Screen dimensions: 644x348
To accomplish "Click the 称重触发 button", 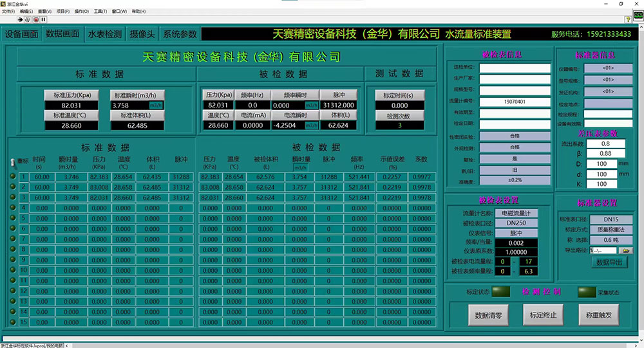I will [x=598, y=315].
